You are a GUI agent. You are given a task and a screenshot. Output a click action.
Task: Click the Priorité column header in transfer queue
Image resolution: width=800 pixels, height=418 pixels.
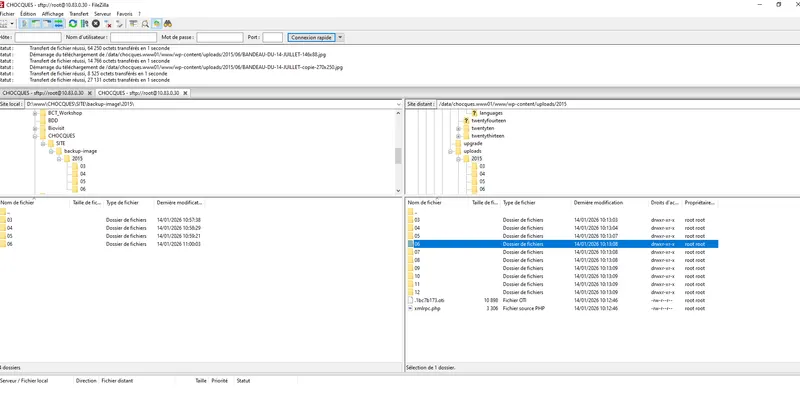(220, 381)
